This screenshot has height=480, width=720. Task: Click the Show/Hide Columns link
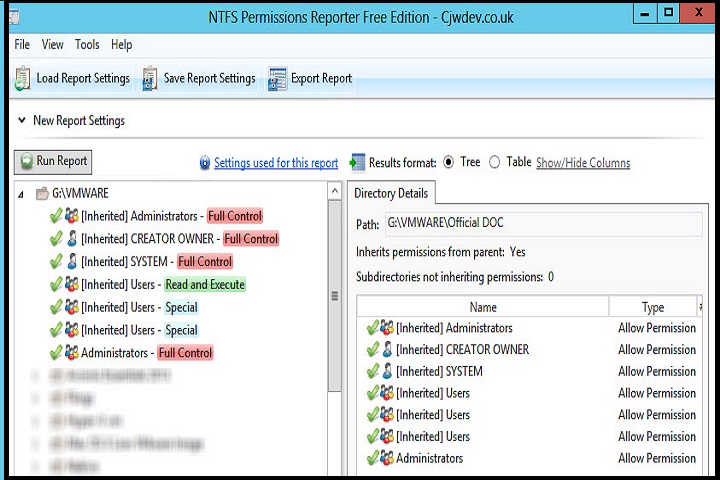coord(583,163)
